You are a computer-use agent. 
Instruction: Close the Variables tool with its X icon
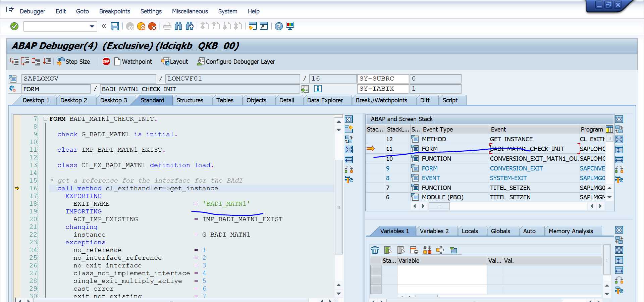point(619,230)
